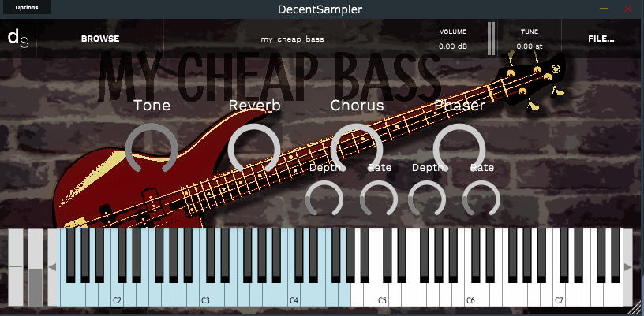
Task: Click the TUNE 0.00 st value
Action: [x=530, y=46]
